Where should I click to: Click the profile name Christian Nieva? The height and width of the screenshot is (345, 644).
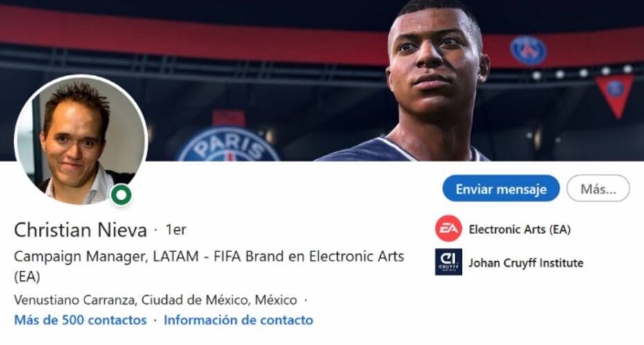[x=80, y=230]
